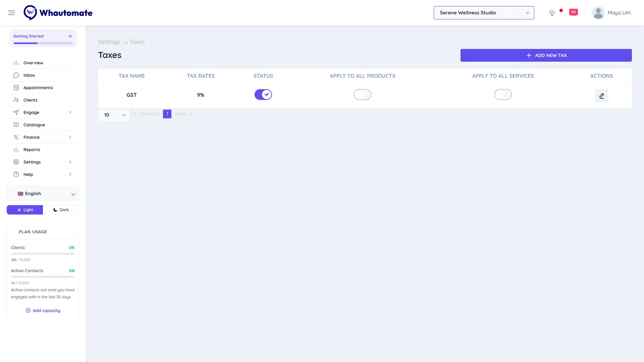Screen dimensions: 644x362
Task: Click the Overview bar chart icon
Action: (16, 63)
